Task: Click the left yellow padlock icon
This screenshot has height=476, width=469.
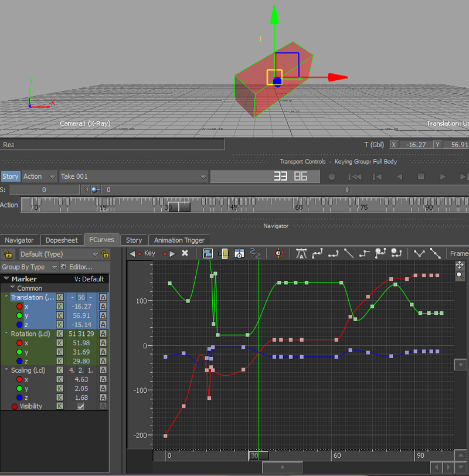Action: pos(8,254)
